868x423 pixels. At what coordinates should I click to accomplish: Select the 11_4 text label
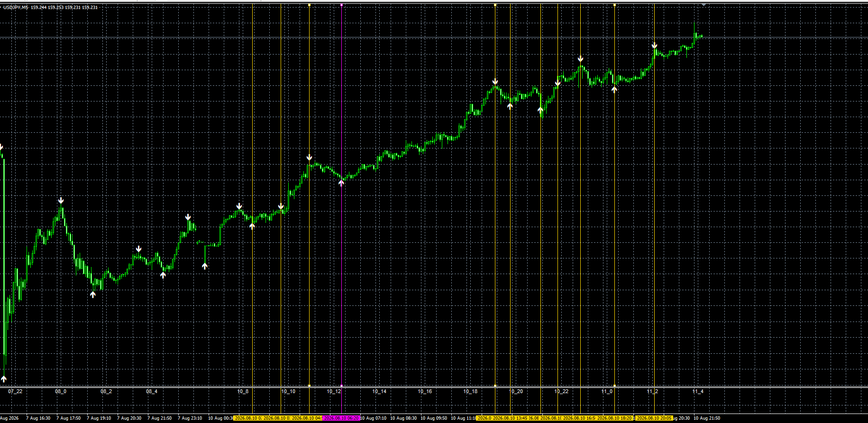click(x=698, y=392)
